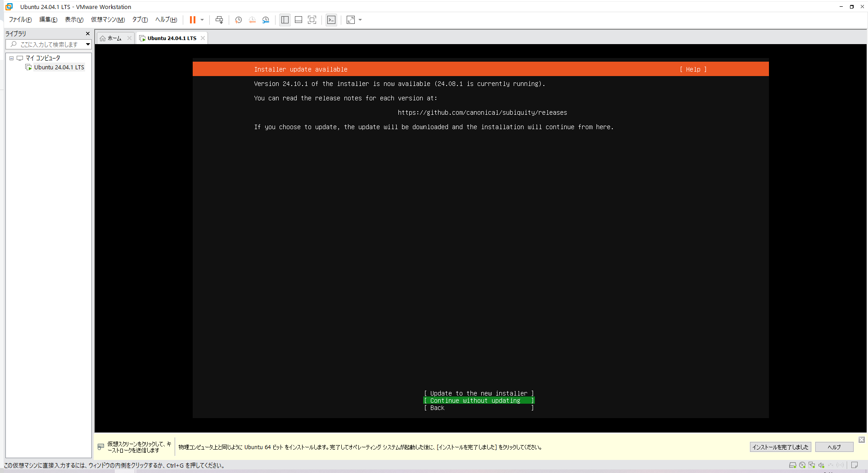Select マイ コンピュータ in the library tree

(43, 58)
